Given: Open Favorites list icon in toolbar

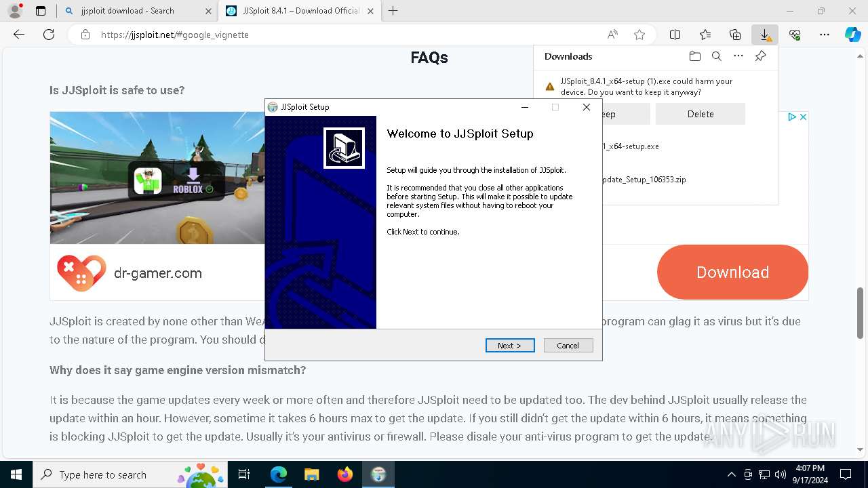Looking at the screenshot, I should [x=705, y=35].
